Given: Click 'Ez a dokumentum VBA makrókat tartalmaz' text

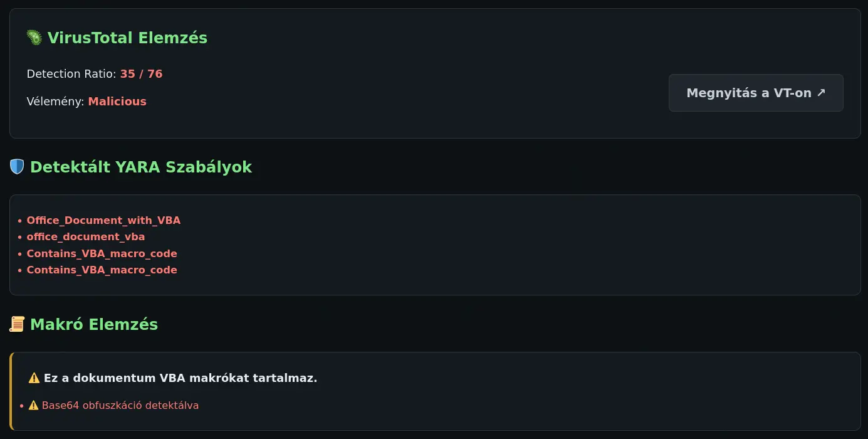Looking at the screenshot, I should click(x=180, y=378).
